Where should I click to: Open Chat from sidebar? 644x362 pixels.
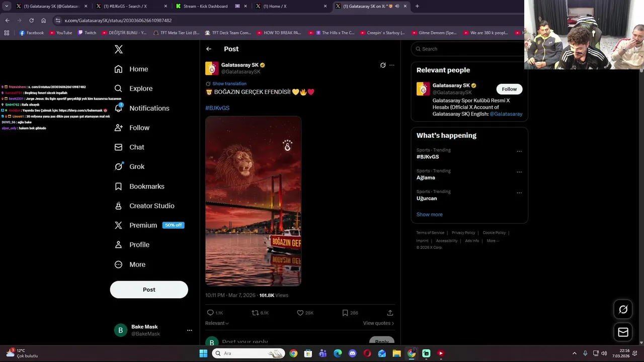129,147
